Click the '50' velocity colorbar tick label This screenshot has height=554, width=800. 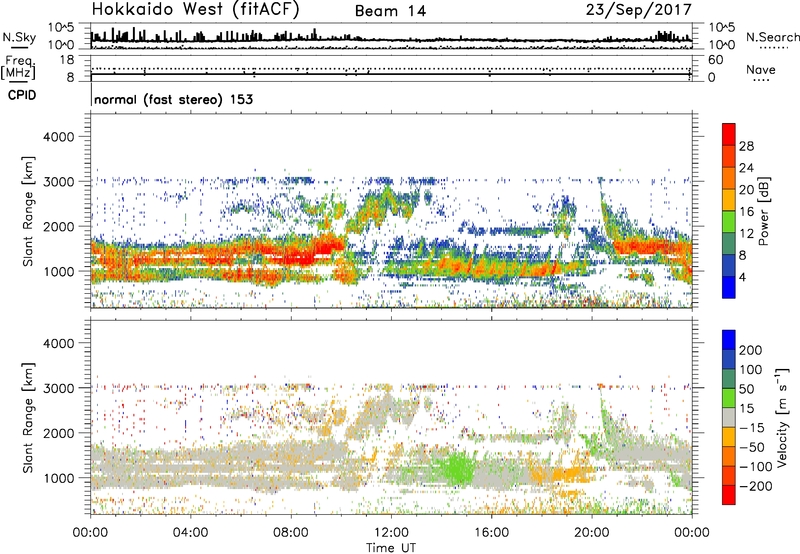coord(746,389)
